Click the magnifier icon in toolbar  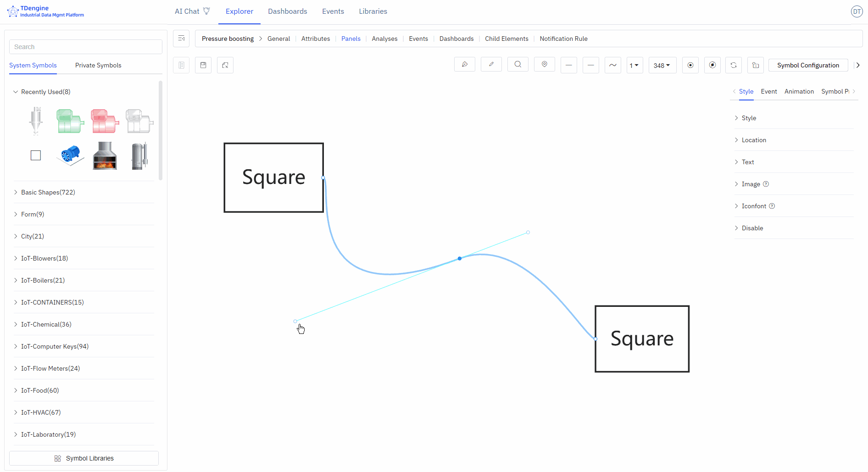[x=517, y=65]
